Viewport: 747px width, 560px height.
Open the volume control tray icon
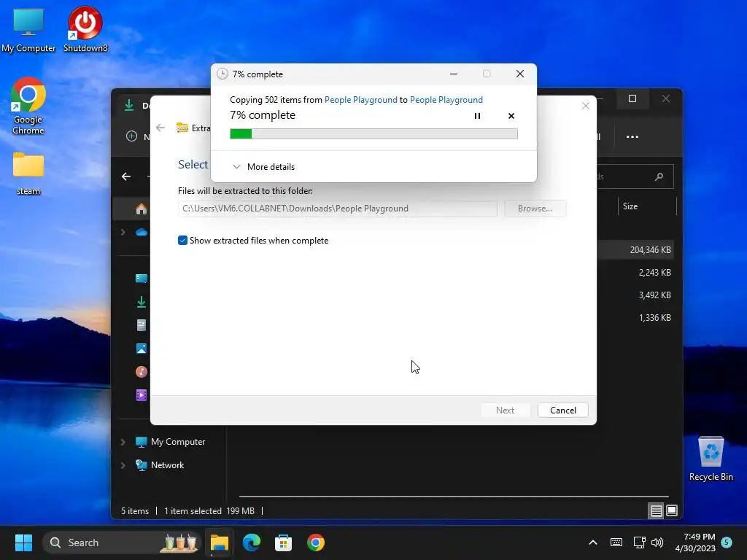click(x=657, y=542)
